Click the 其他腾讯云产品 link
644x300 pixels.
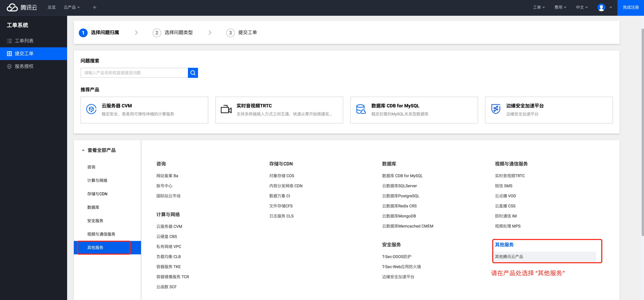click(509, 257)
